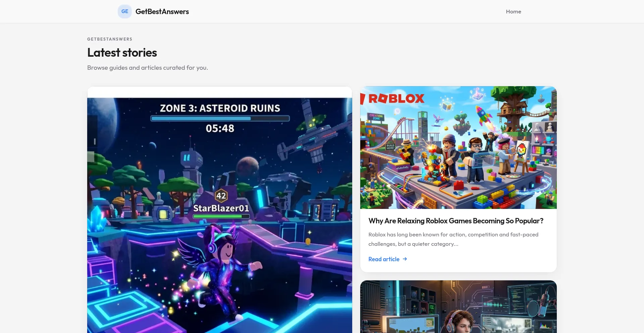Click the arrow beside Read article
The width and height of the screenshot is (644, 333).
[405, 259]
